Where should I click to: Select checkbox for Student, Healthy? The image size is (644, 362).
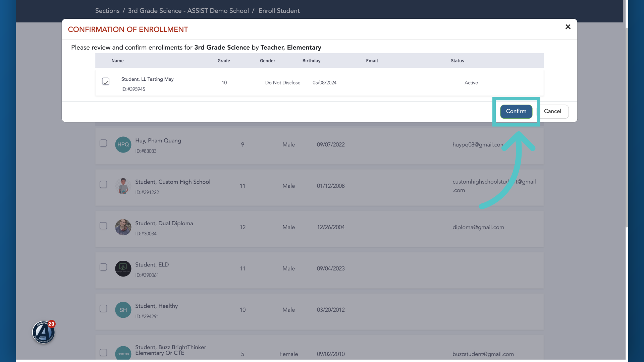point(103,308)
